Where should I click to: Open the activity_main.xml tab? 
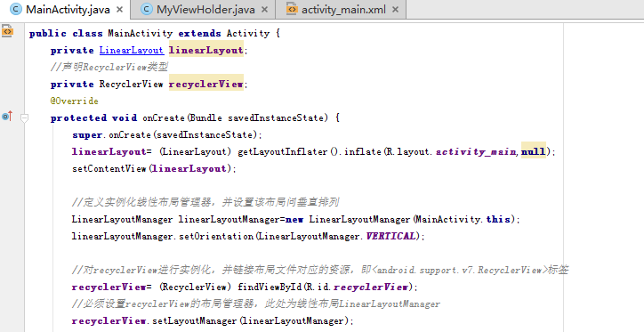click(341, 9)
